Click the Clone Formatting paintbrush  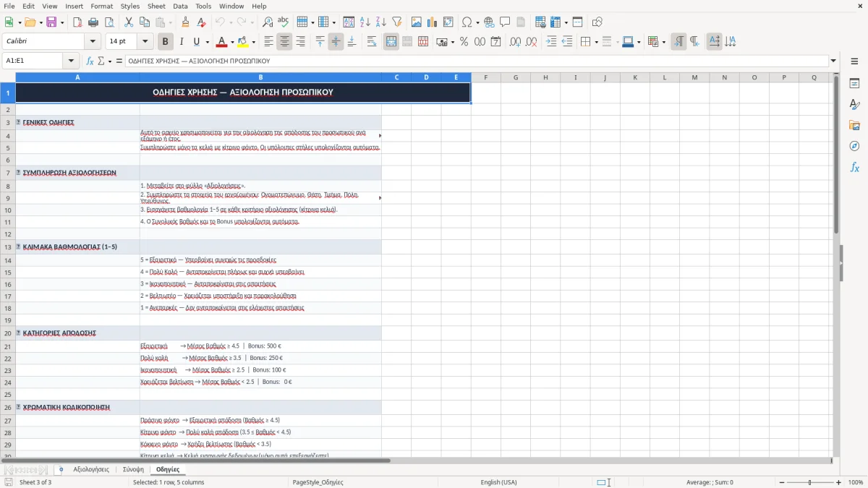pos(185,22)
